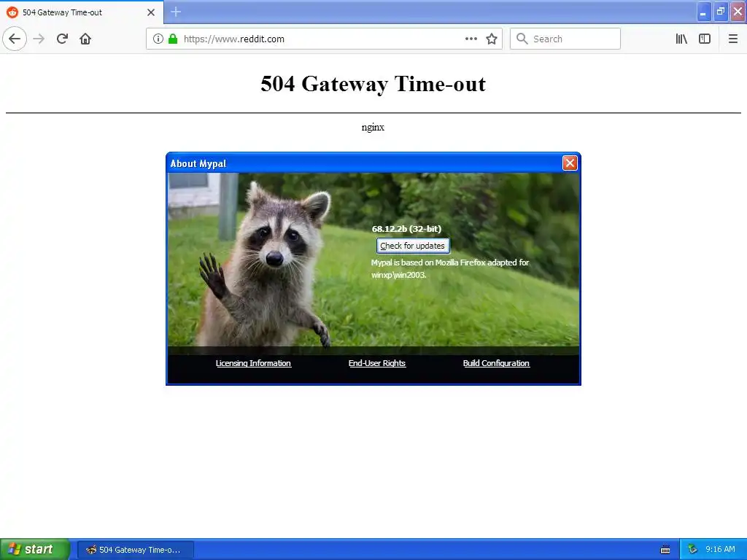
Task: Go back to the previous page
Action: pyautogui.click(x=15, y=39)
